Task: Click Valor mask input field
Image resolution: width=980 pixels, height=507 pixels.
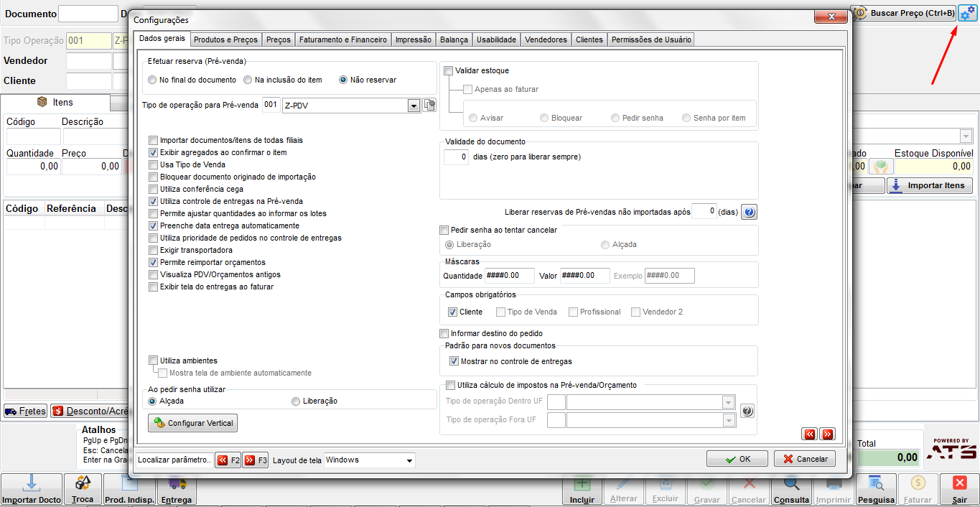Action: [x=584, y=276]
